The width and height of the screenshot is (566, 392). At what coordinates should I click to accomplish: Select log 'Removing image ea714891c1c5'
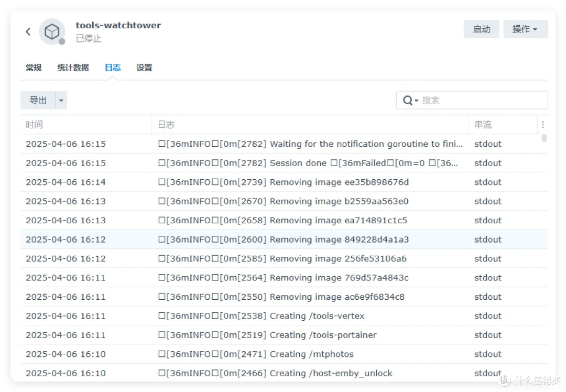click(284, 221)
